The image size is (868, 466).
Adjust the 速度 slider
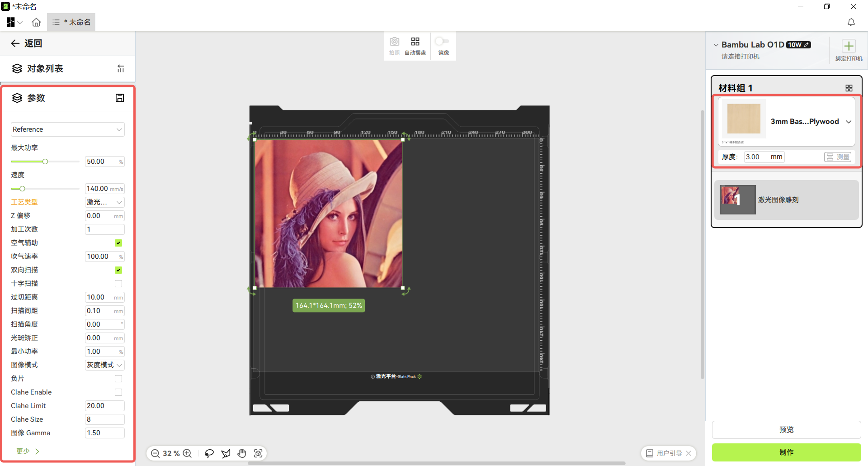click(x=22, y=189)
